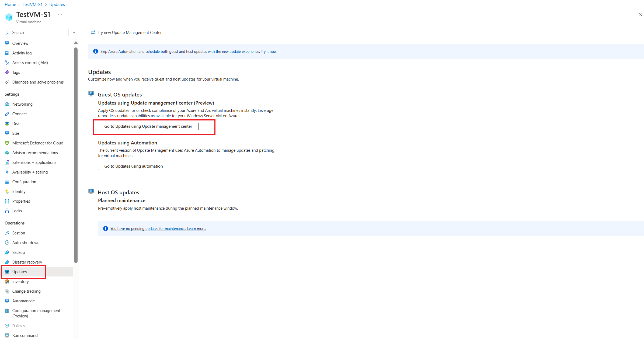This screenshot has height=339, width=644.
Task: Click the Tags icon in sidebar
Action: [x=7, y=72]
